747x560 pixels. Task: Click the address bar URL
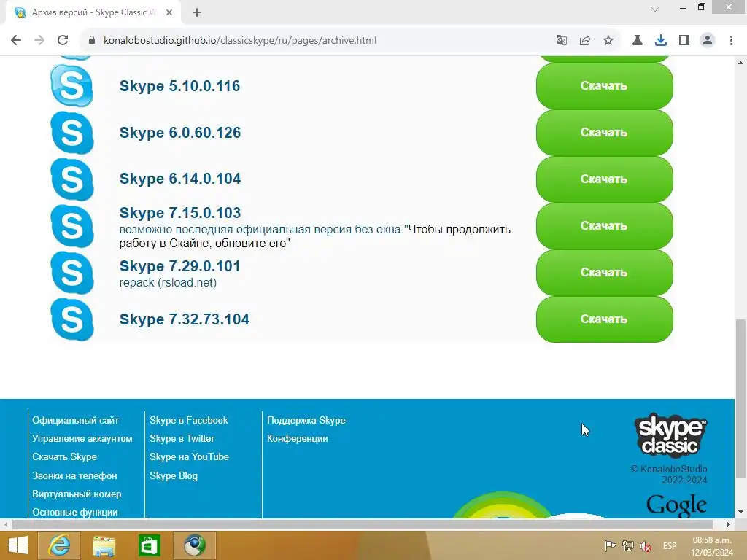pyautogui.click(x=240, y=41)
